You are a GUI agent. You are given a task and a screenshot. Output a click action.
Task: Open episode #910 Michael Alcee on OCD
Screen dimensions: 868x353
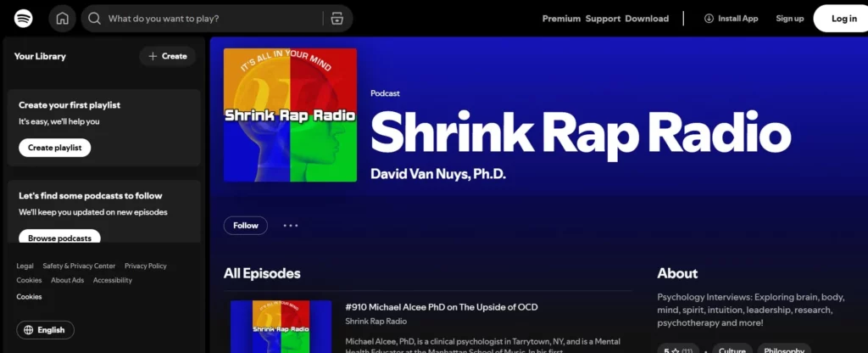(441, 307)
